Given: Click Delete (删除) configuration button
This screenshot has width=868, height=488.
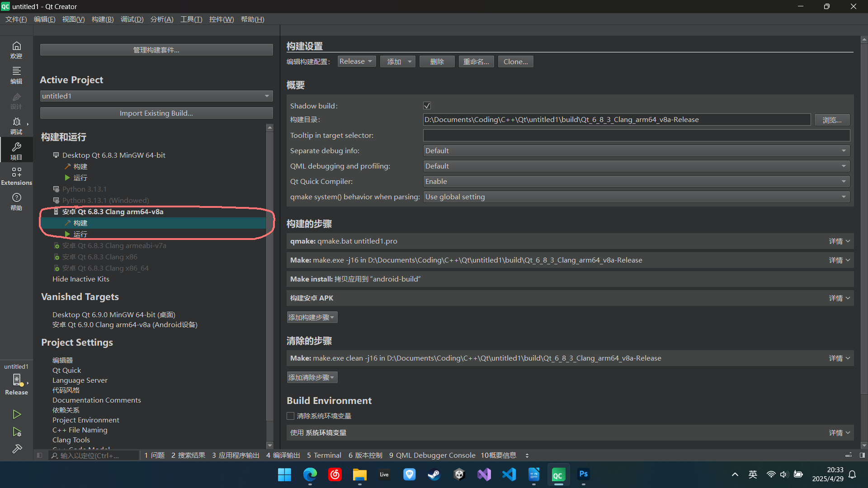Looking at the screenshot, I should coord(437,61).
